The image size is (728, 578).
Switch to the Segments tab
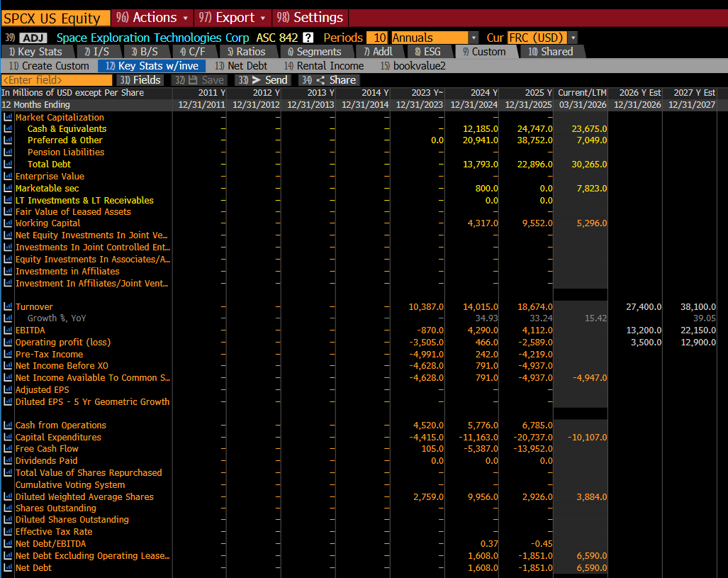[x=315, y=52]
